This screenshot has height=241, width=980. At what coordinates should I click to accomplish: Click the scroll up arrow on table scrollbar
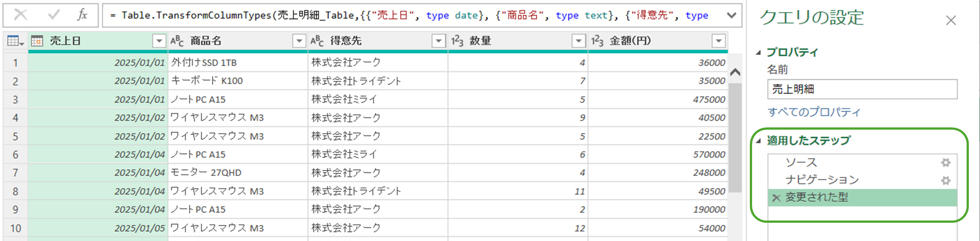pos(735,72)
